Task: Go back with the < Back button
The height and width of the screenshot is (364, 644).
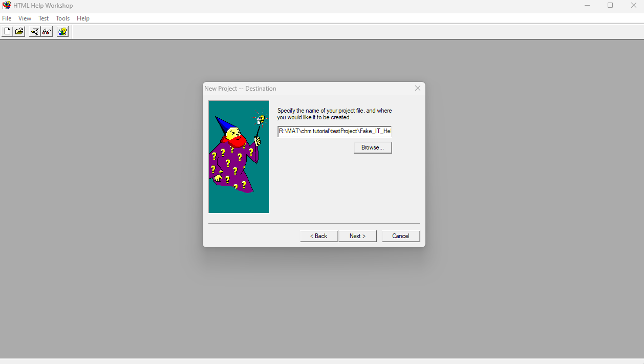Action: click(319, 236)
